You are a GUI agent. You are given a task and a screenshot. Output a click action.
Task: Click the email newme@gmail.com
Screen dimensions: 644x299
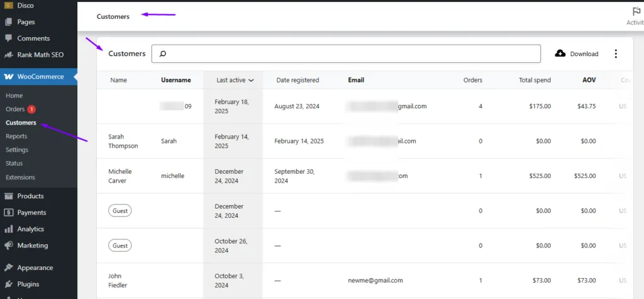(x=375, y=281)
